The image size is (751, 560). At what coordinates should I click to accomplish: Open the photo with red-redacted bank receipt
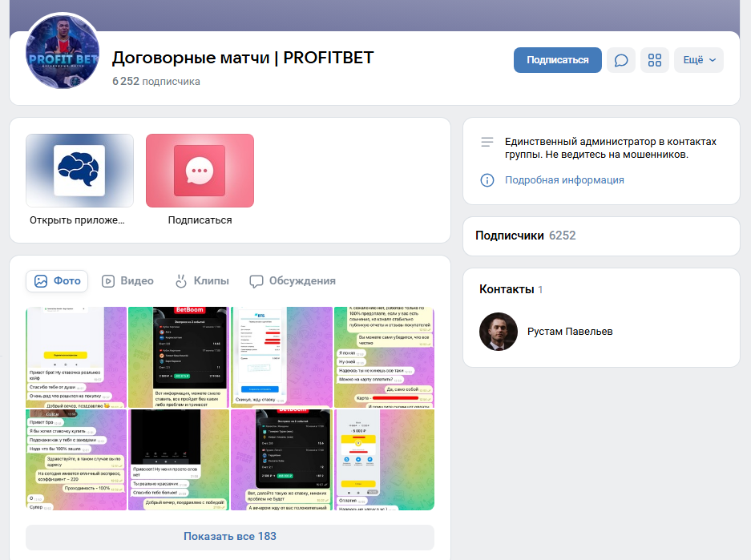281,357
